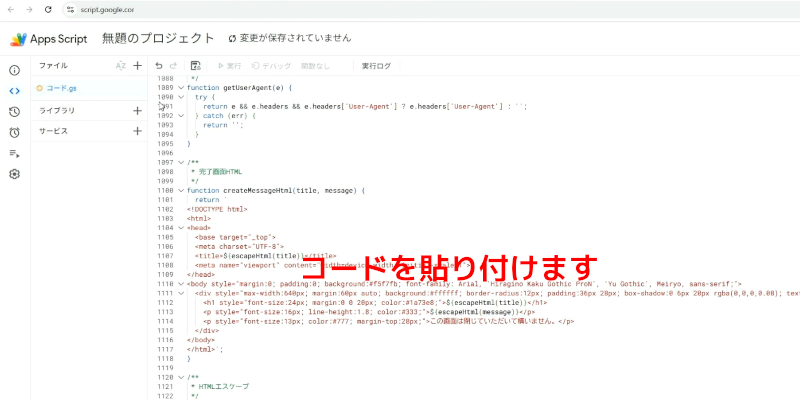This screenshot has width=800, height=400.
Task: Open the Executions list icon in sidebar
Action: (x=15, y=154)
